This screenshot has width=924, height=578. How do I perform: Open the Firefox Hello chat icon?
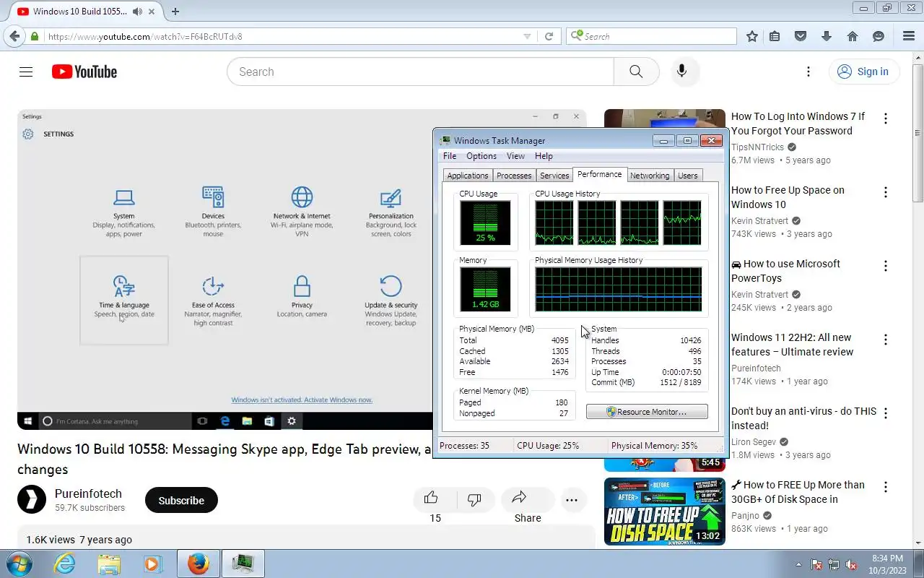coord(879,36)
